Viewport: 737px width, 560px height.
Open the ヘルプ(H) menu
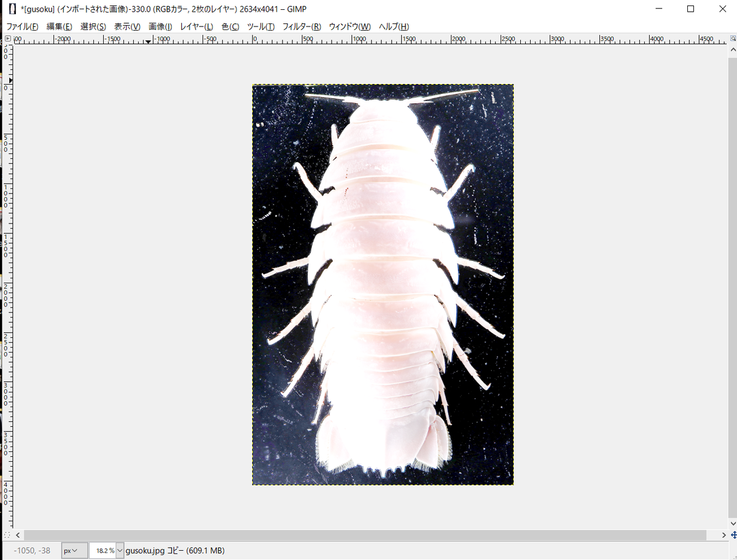[x=394, y=27]
